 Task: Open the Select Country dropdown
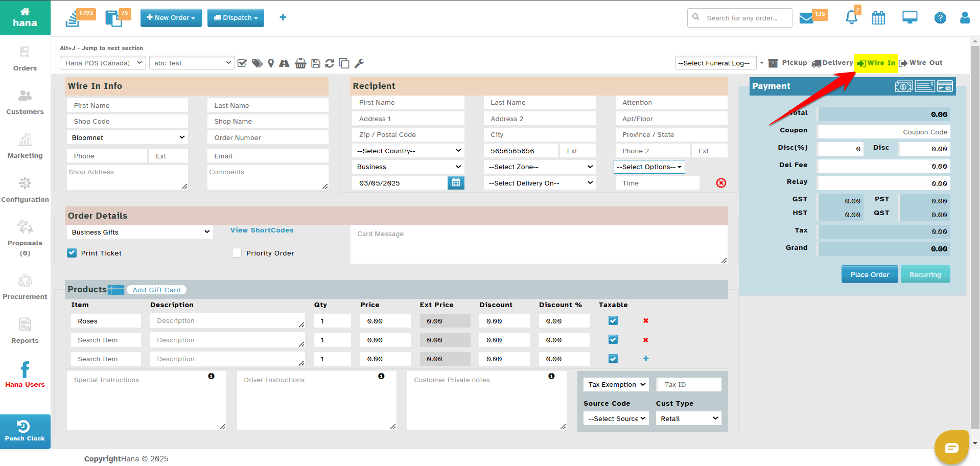408,151
